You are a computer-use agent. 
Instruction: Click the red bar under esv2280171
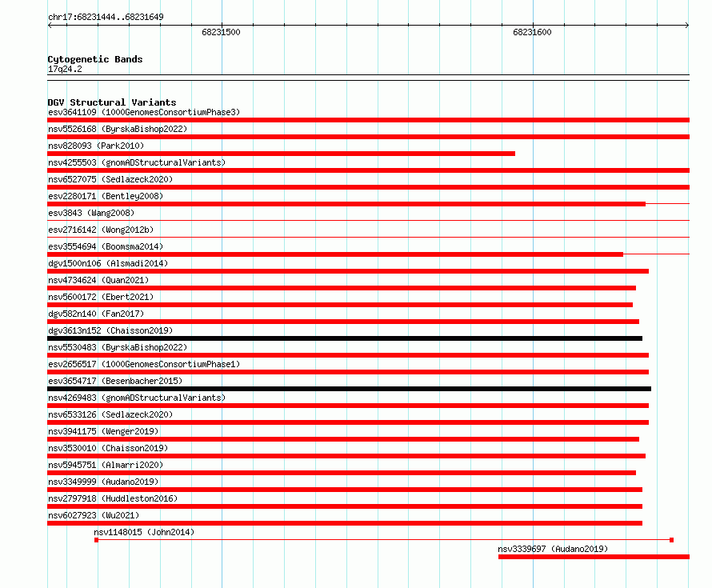coord(346,204)
